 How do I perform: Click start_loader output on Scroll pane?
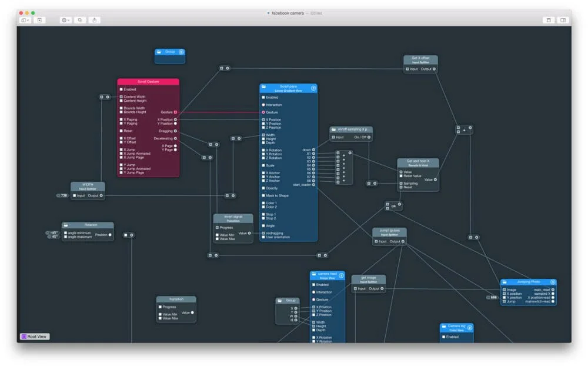point(313,185)
